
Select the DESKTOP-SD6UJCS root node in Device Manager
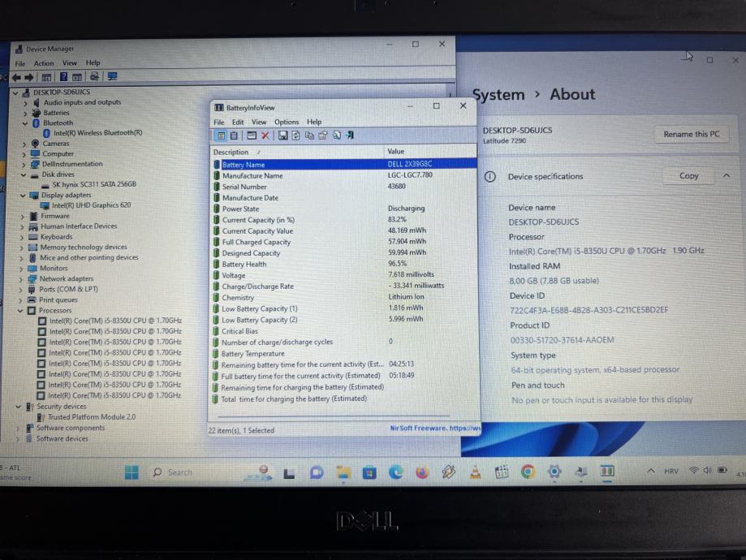pos(62,93)
